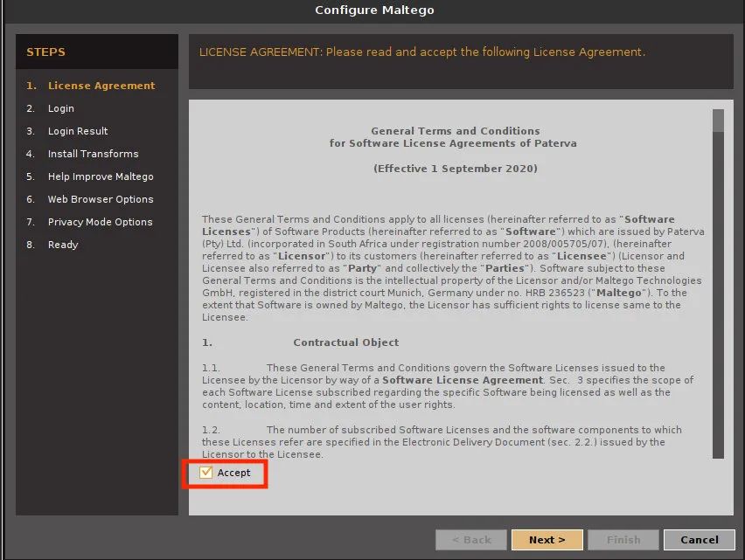Select step 1 License Agreement
Screen dimensions: 745x560
(x=91, y=86)
